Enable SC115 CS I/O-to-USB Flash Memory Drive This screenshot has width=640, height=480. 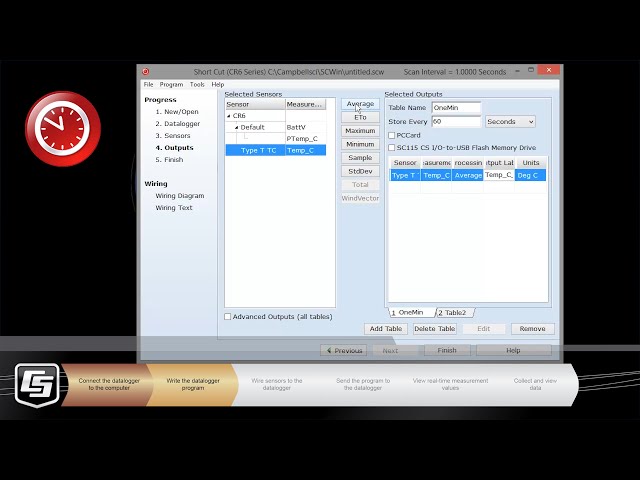tap(391, 147)
